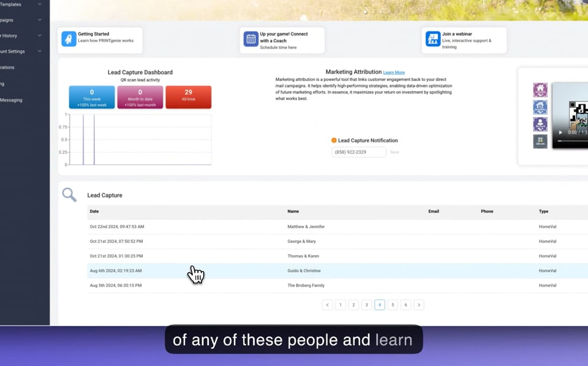This screenshot has height=366, width=588.
Task: Expand the History sidebar chevron
Action: point(39,36)
